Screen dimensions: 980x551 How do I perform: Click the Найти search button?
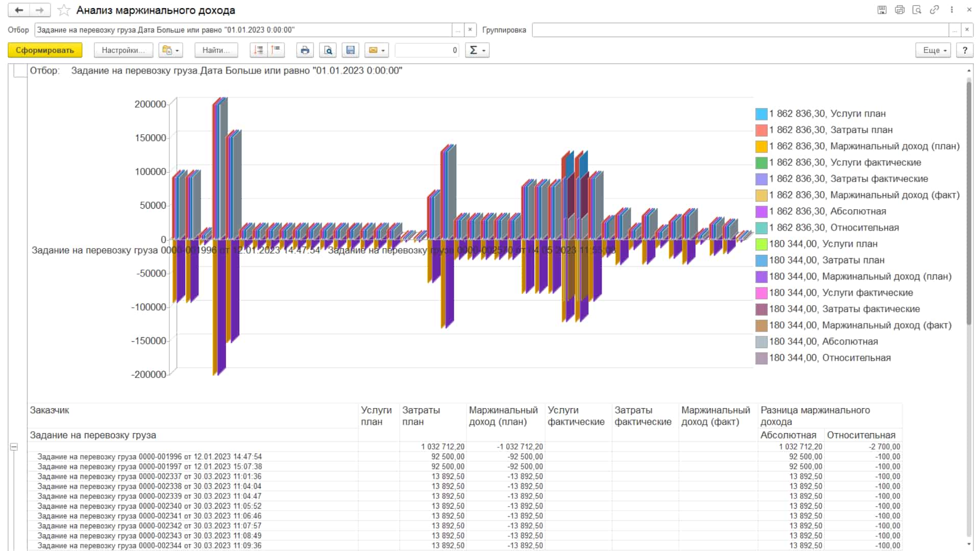click(216, 50)
